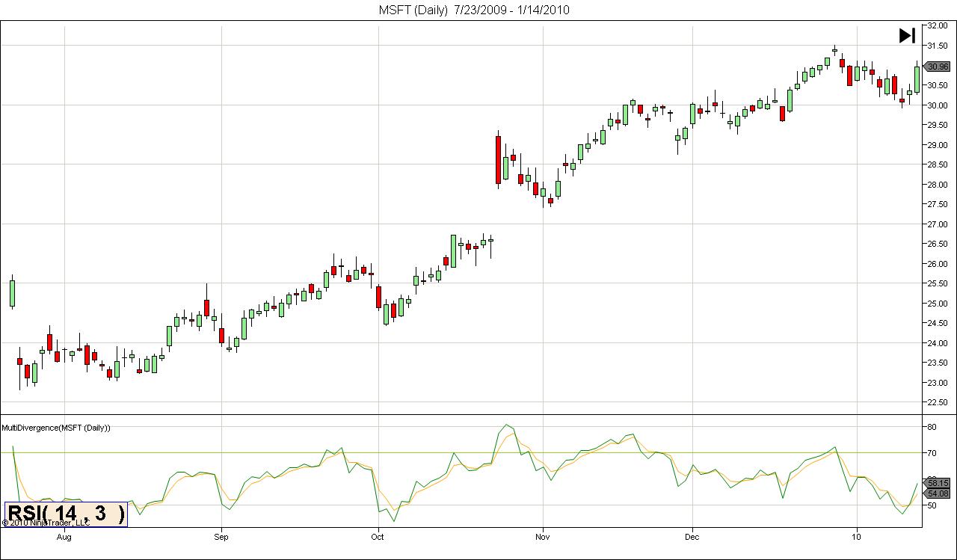Click the 30.96 current price marker
The height and width of the screenshot is (560, 957).
tap(938, 66)
